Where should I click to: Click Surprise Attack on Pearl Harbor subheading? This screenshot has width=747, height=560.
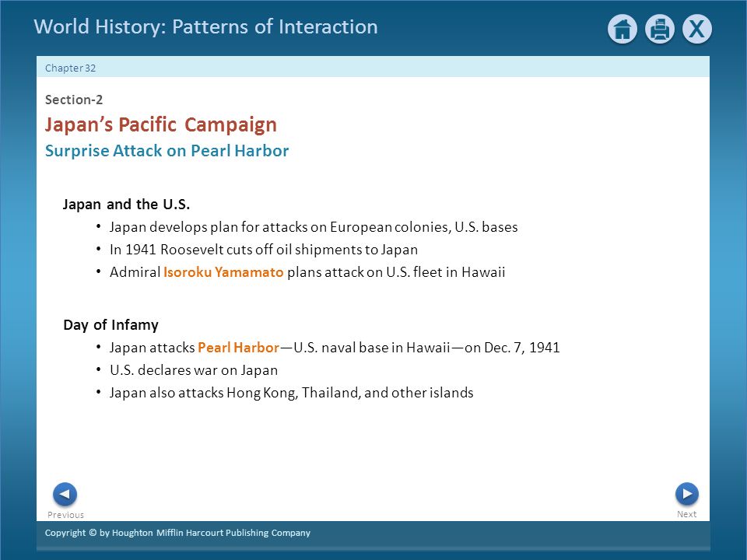coord(167,150)
